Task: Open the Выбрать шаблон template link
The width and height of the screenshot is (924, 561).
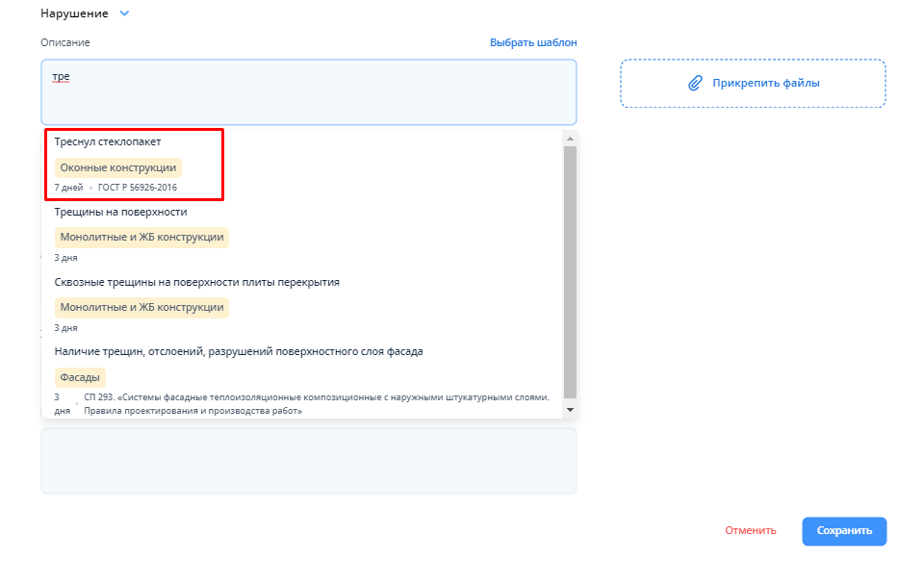Action: pos(533,42)
